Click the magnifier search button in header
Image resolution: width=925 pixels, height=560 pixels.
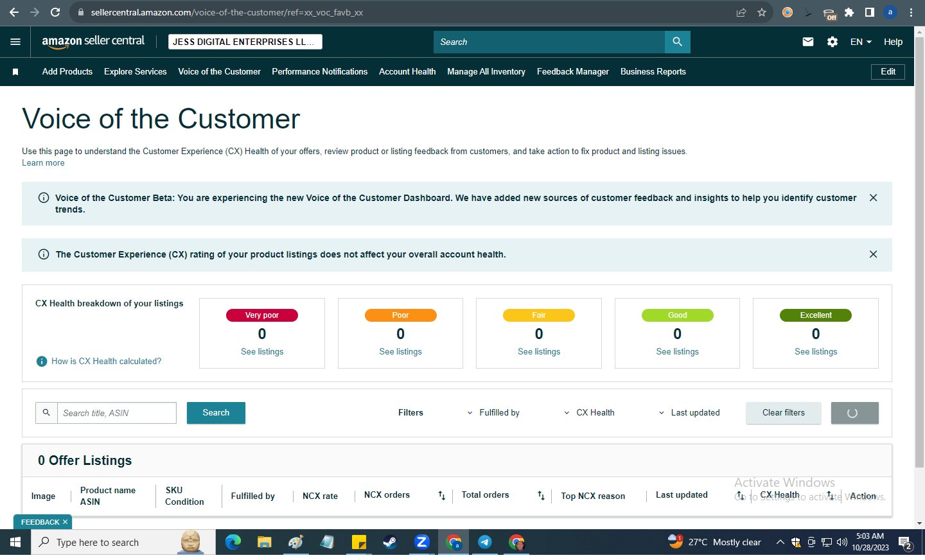coord(678,42)
